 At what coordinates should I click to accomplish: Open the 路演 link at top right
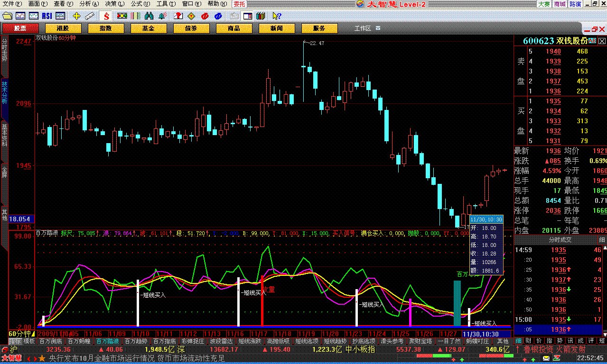[x=575, y=4]
